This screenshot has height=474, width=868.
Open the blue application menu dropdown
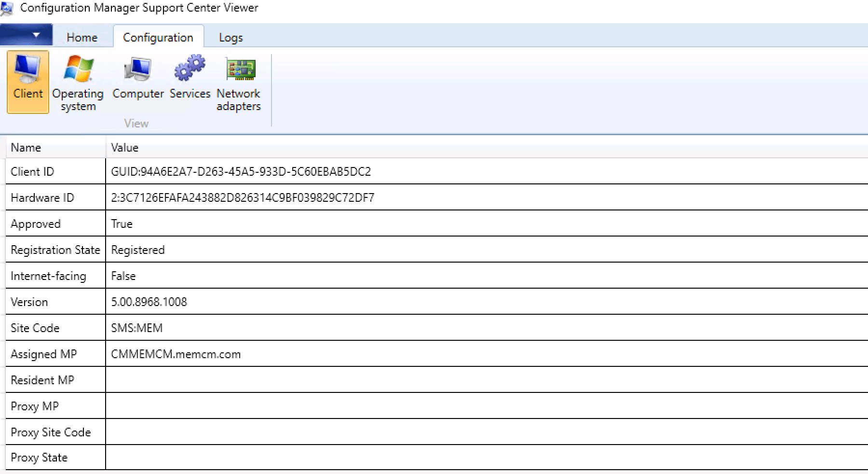tap(27, 35)
